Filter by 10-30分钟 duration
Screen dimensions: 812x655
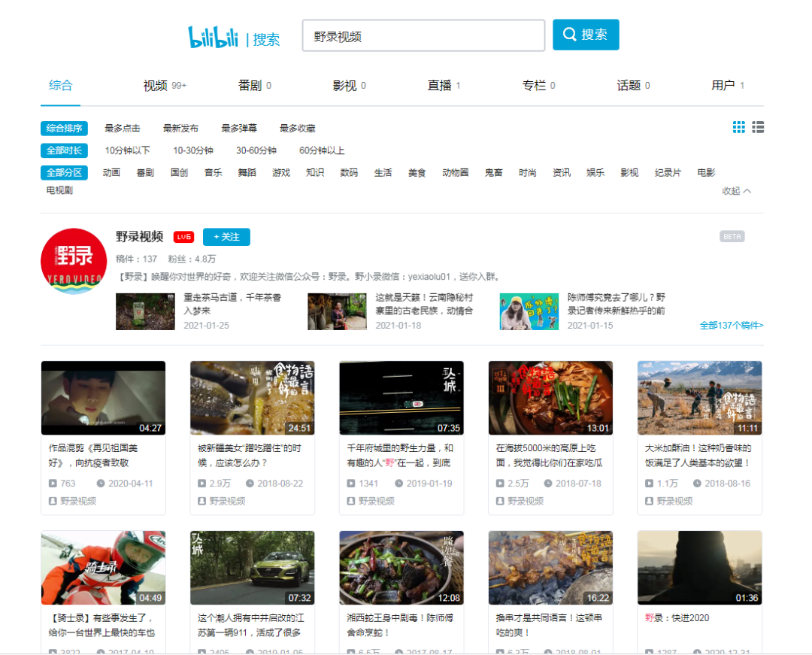[x=193, y=150]
